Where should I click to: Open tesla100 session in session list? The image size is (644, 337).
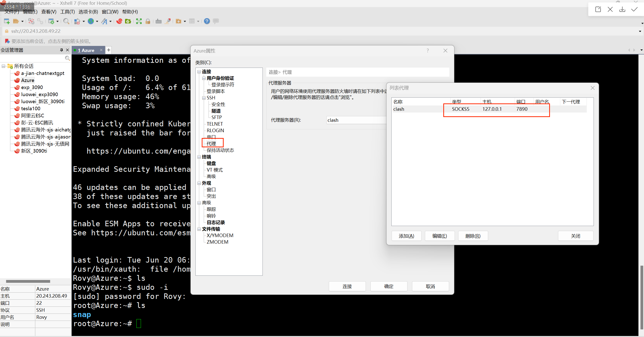[x=31, y=108]
